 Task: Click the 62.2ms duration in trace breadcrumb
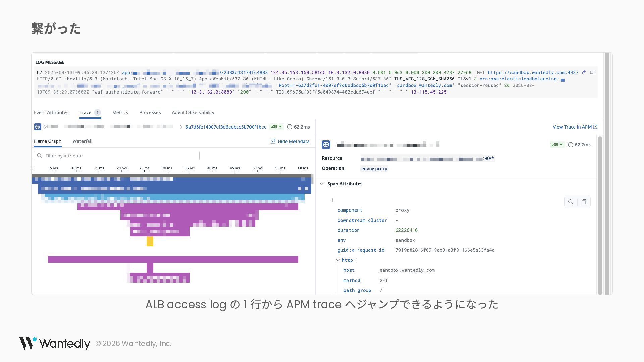302,127
